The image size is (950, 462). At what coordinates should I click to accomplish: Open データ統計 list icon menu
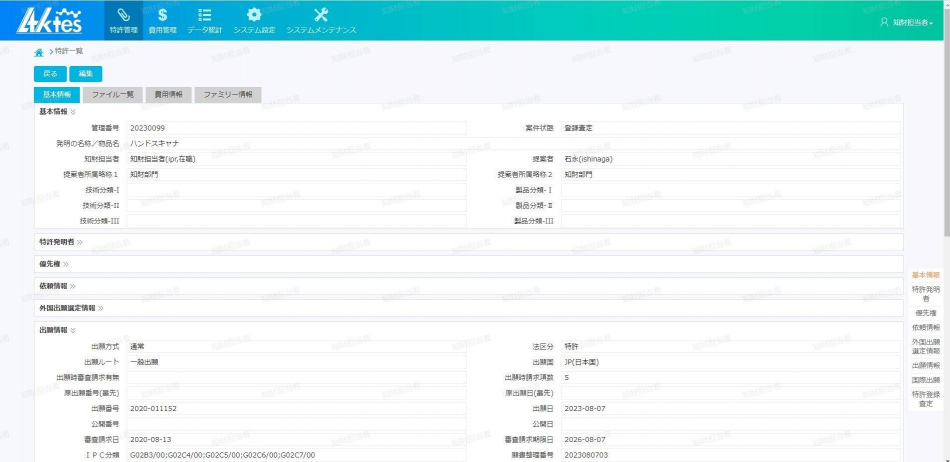click(204, 19)
